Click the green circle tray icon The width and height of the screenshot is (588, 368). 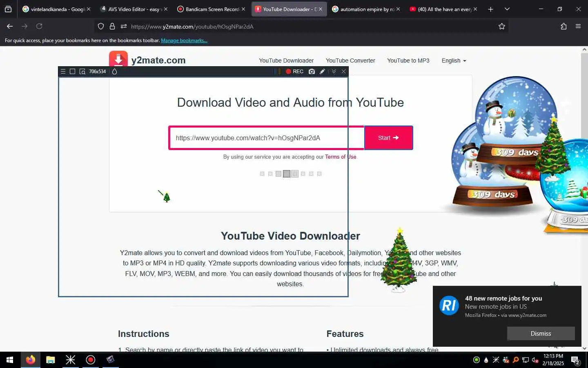(476, 360)
